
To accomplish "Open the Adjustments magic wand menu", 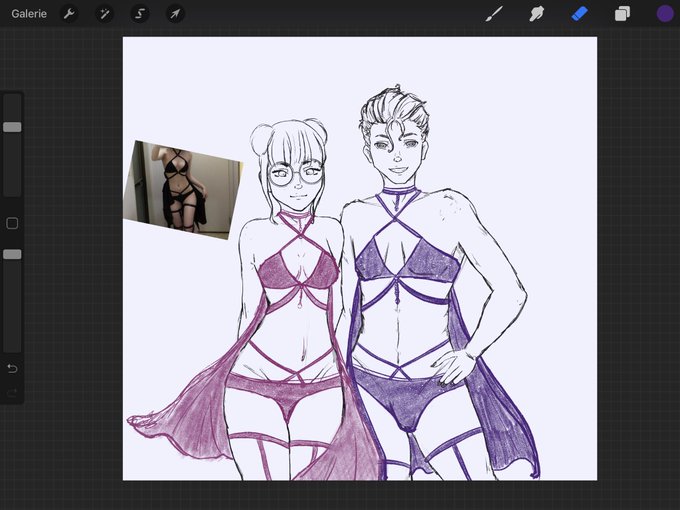I will point(105,14).
